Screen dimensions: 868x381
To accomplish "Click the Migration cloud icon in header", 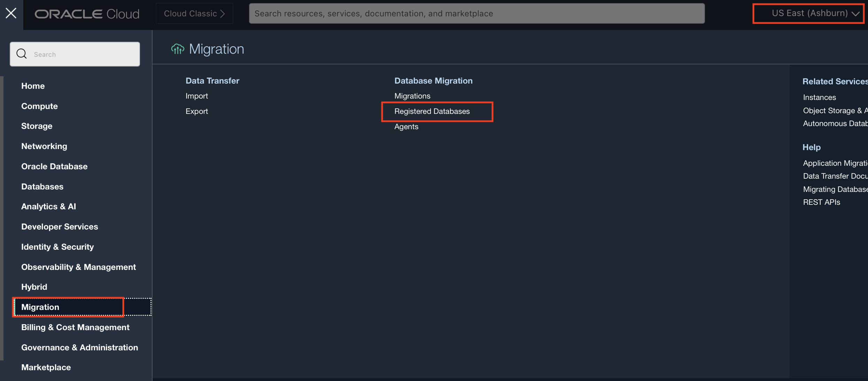I will point(178,49).
